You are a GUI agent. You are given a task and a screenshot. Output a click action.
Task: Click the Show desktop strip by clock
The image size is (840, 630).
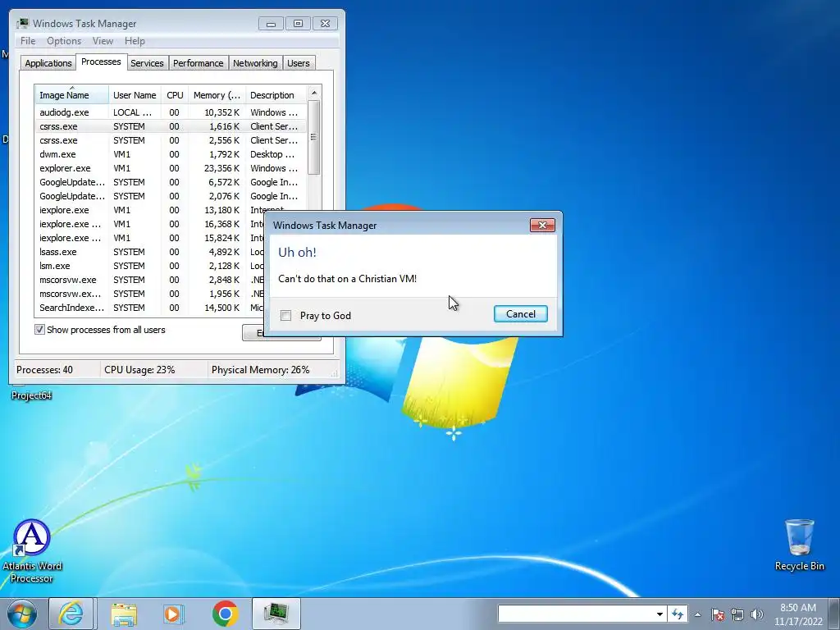click(834, 614)
